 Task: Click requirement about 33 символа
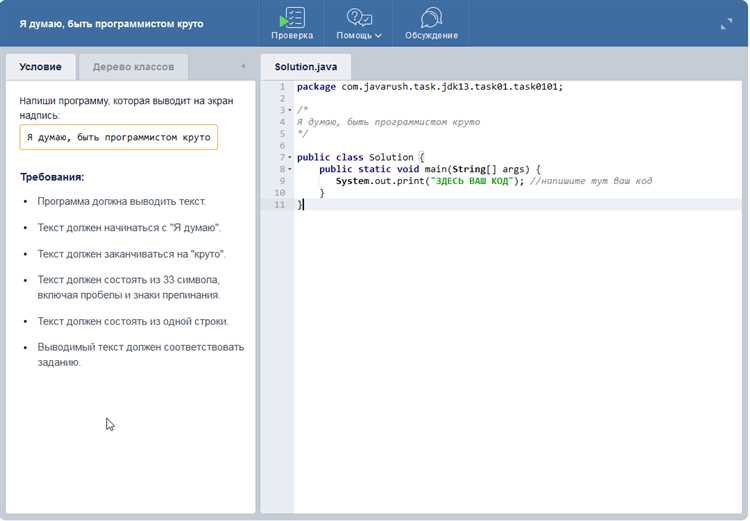point(129,287)
